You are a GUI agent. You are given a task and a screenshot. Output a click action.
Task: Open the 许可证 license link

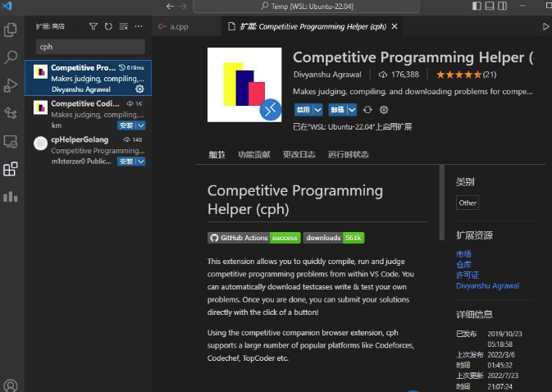[x=468, y=275]
